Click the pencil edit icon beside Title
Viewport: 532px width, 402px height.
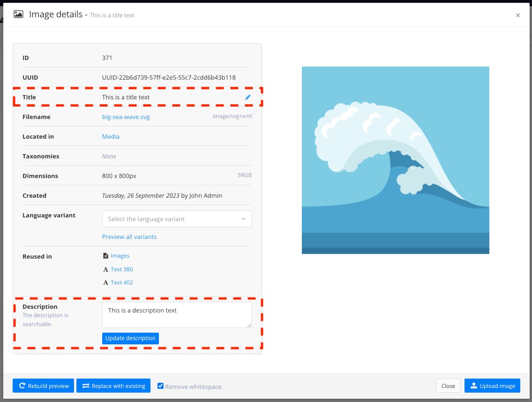[x=248, y=97]
